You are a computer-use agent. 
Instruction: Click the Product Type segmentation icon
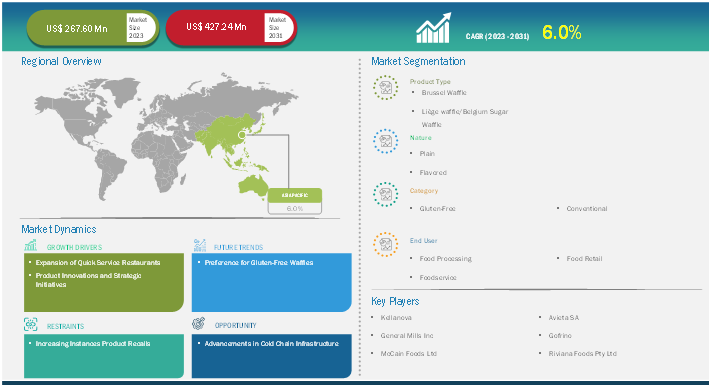click(x=386, y=87)
